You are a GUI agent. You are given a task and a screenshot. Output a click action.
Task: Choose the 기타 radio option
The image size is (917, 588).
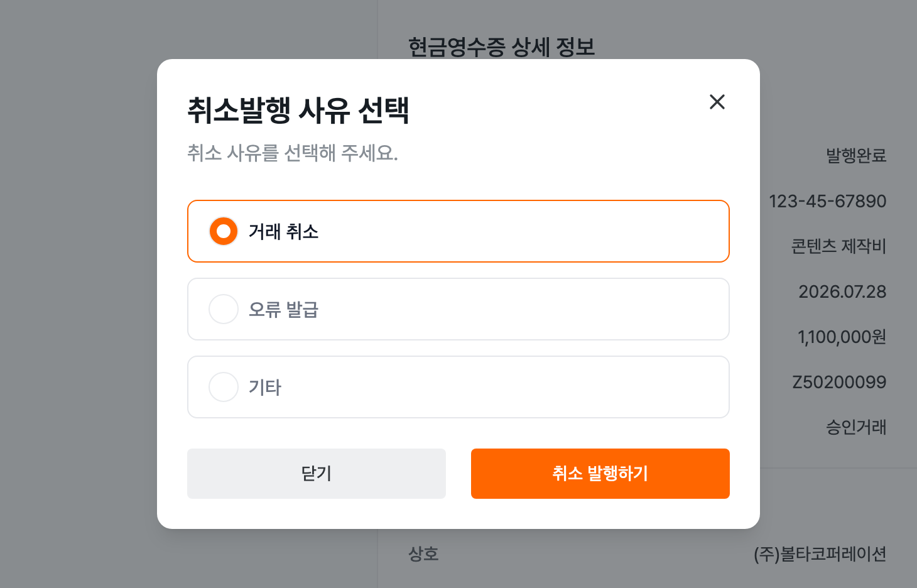point(224,387)
